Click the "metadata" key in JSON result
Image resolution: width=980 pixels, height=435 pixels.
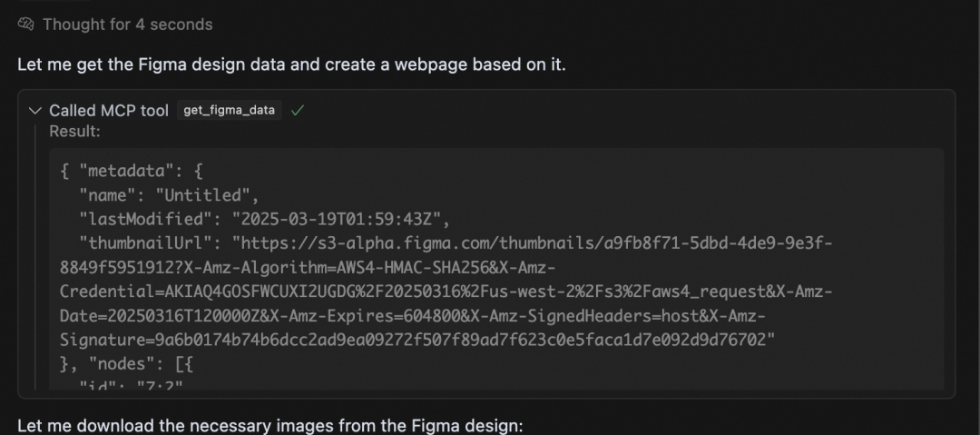tap(125, 171)
